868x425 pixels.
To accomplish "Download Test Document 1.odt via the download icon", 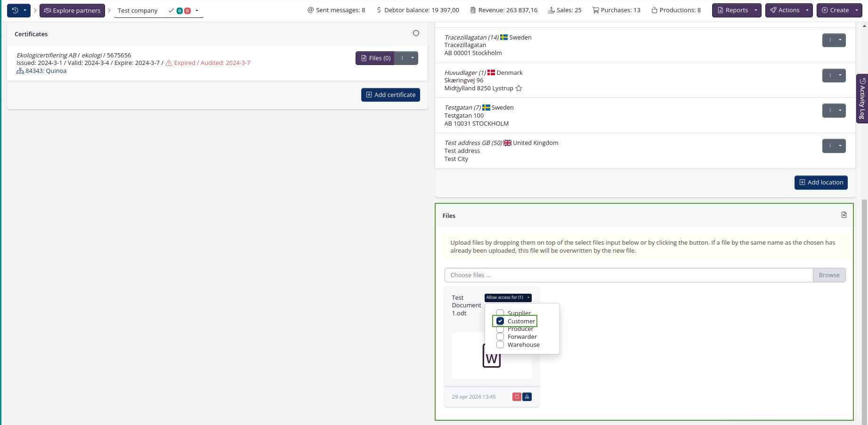I will (527, 397).
